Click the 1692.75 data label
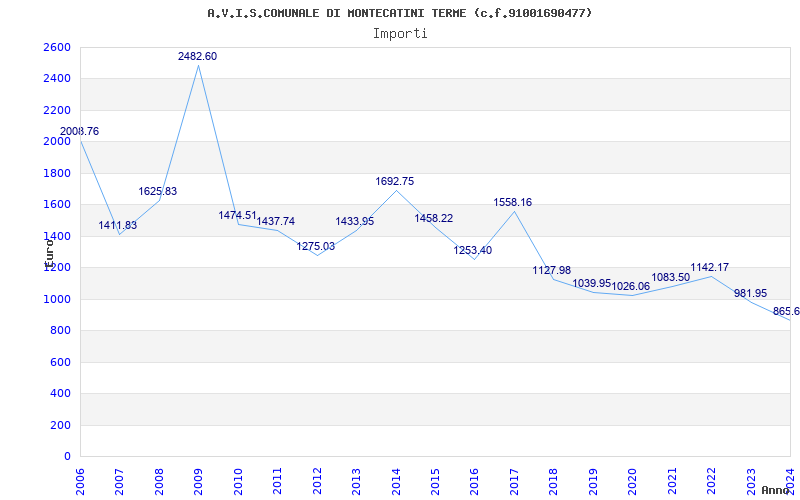800x500 pixels. point(395,182)
